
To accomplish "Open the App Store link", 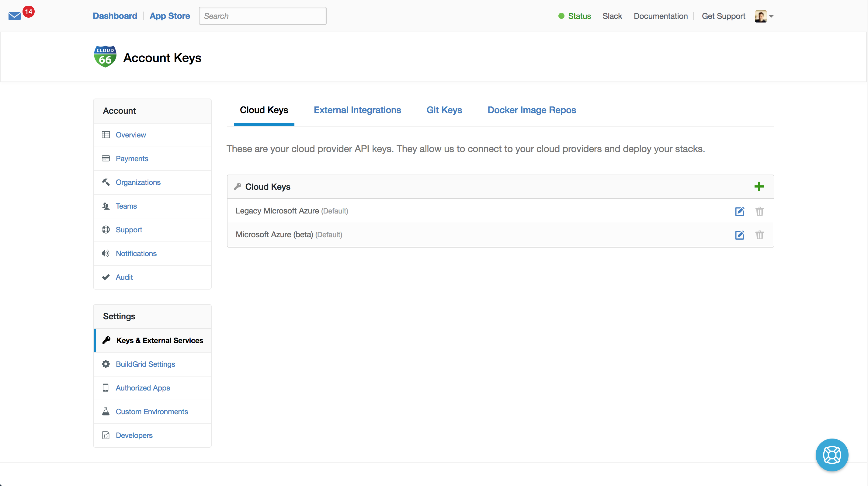I will [170, 16].
